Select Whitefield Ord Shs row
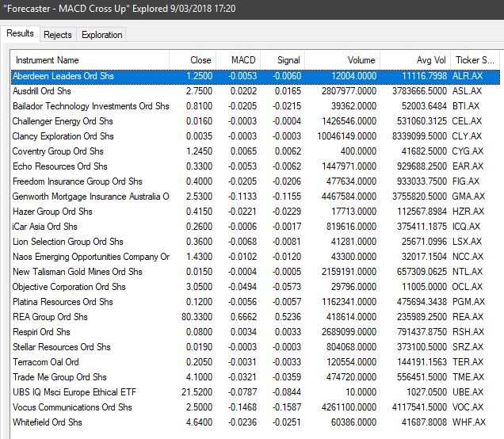This screenshot has height=439, width=504. point(255,422)
